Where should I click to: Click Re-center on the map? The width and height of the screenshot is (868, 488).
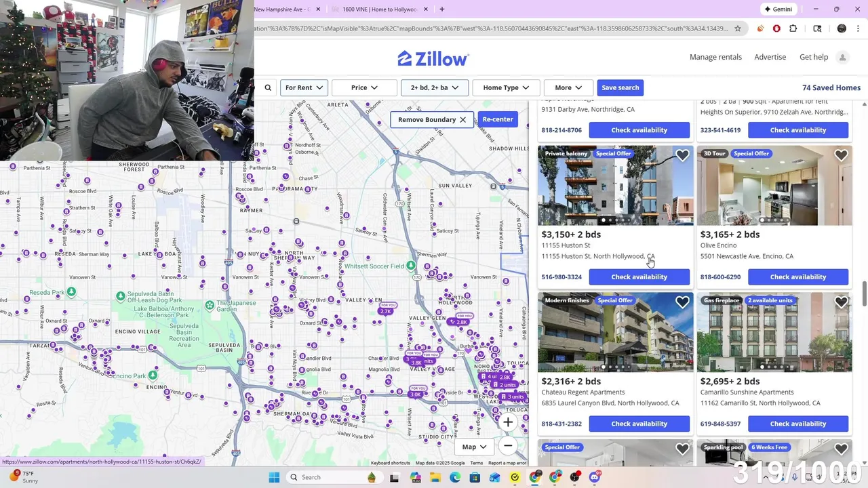click(498, 119)
